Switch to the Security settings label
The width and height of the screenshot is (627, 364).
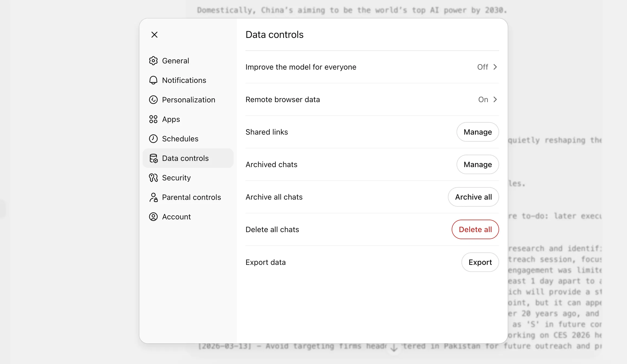[x=176, y=178]
